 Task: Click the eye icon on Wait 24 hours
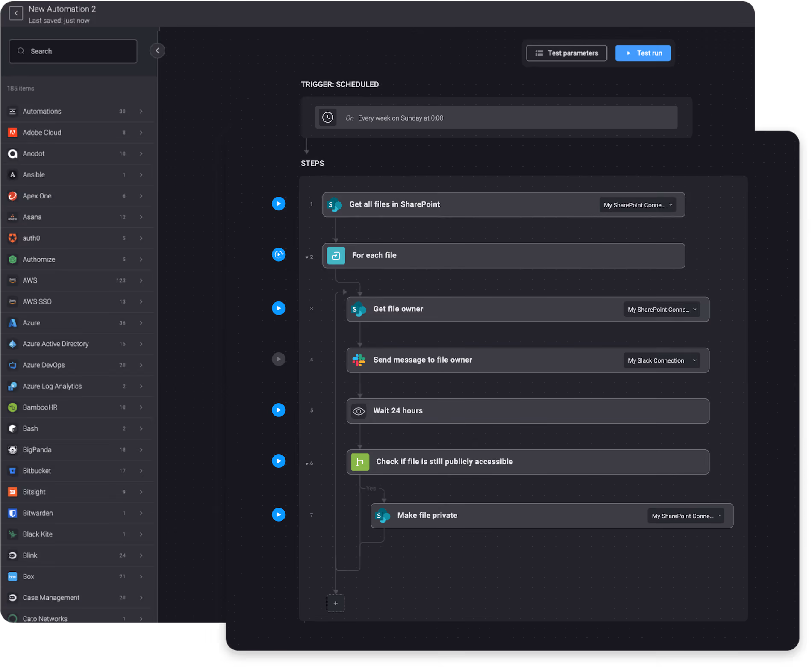[x=359, y=411]
